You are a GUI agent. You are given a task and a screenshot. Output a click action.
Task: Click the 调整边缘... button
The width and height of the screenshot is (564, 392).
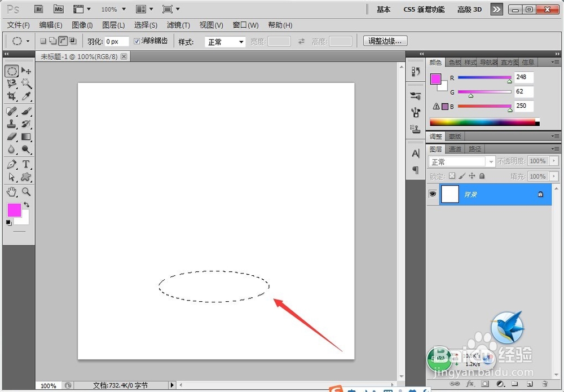pos(385,41)
